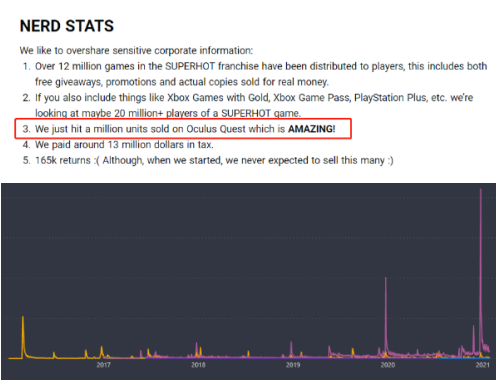
Task: Click the 2019 axis label
Action: pyautogui.click(x=293, y=365)
